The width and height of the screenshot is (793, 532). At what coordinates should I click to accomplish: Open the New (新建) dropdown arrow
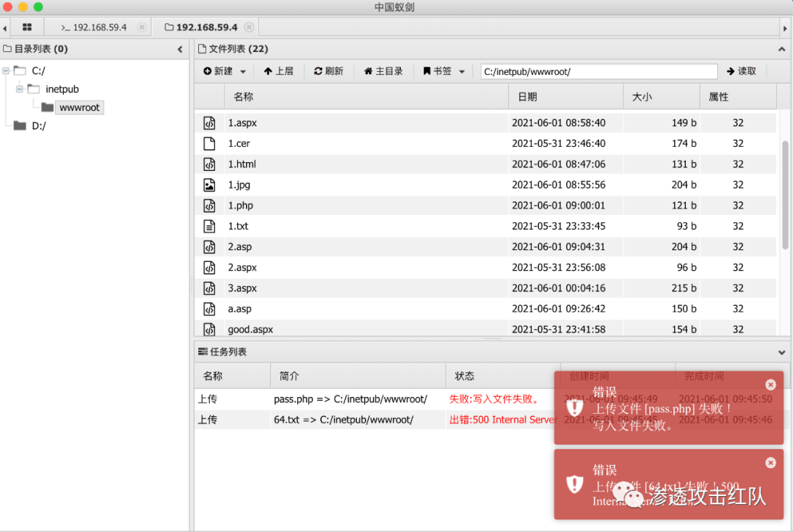tap(243, 72)
